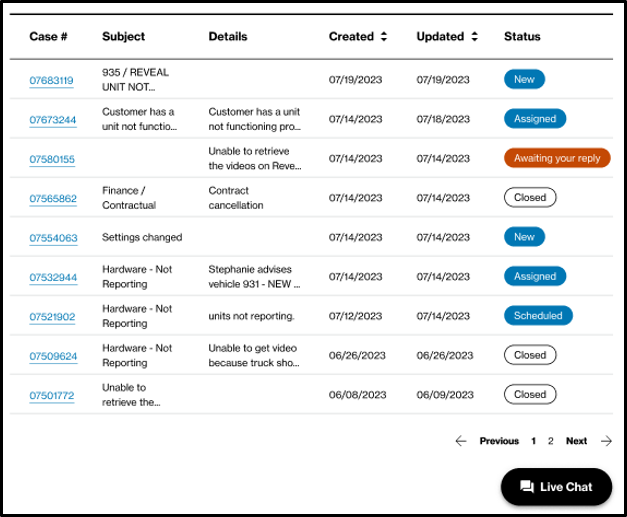Image resolution: width=627 pixels, height=517 pixels.
Task: Open case 07683119
Action: [51, 80]
